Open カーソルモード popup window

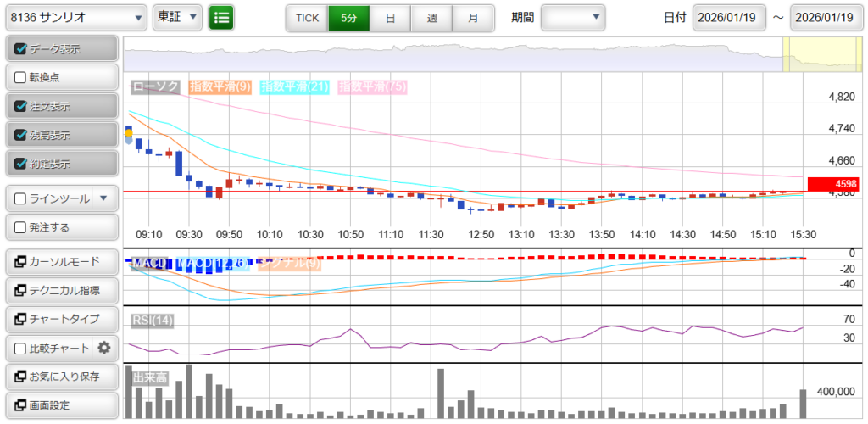coord(60,261)
